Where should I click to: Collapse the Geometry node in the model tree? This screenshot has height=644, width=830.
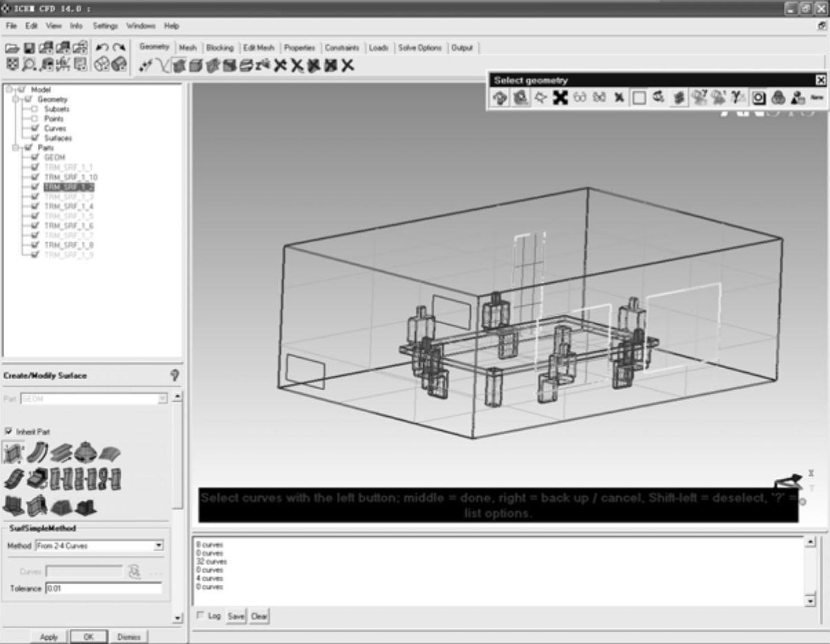pyautogui.click(x=15, y=99)
